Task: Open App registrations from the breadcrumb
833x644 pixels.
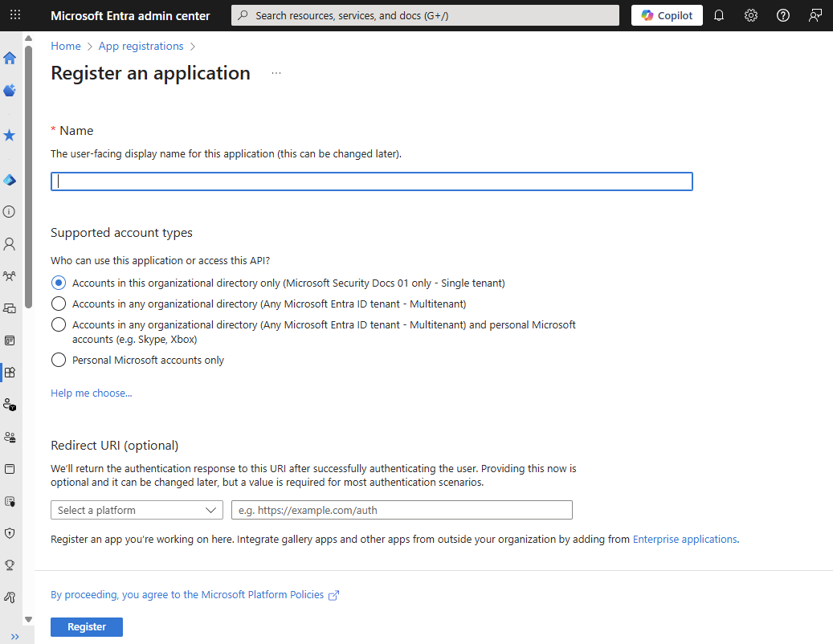Action: (x=141, y=46)
